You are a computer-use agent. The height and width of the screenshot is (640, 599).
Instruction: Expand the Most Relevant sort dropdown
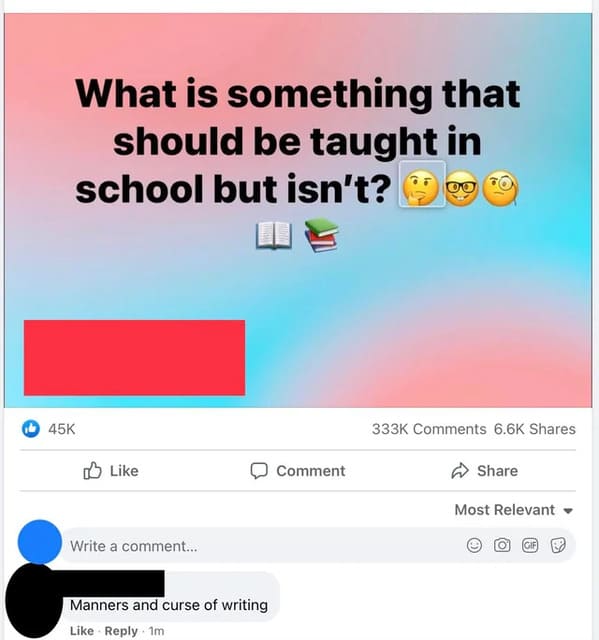click(514, 510)
